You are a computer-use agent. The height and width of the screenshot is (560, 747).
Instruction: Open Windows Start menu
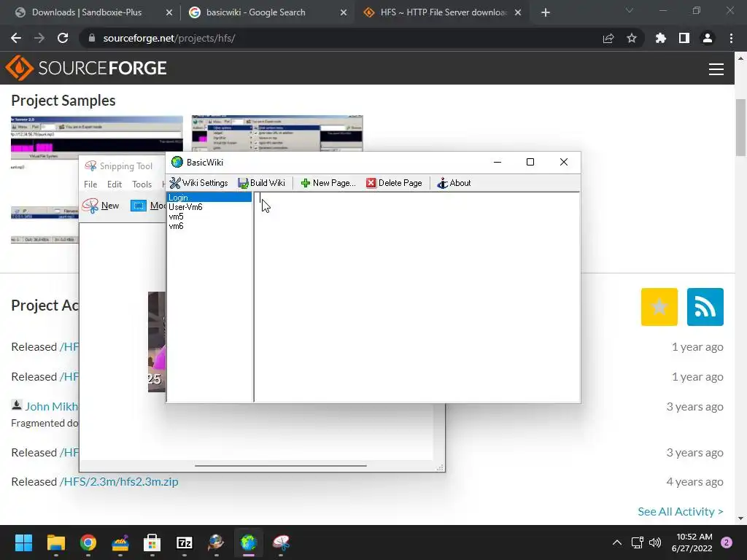coord(23,542)
